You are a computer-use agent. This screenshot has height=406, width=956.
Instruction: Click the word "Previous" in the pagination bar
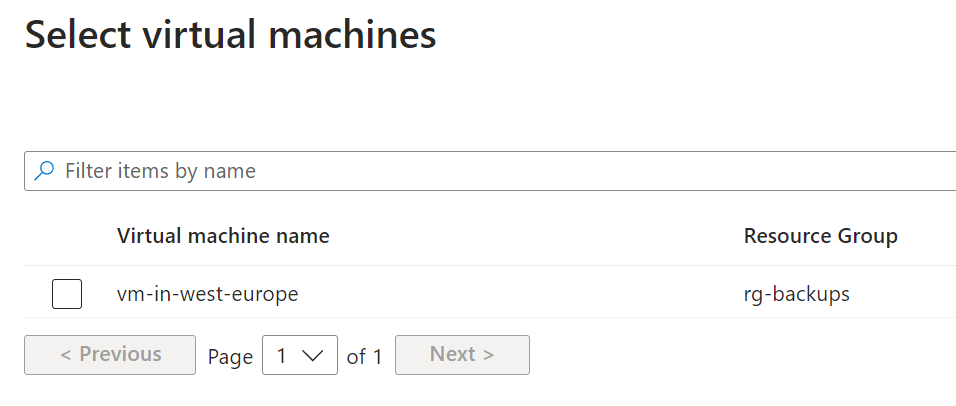[x=120, y=354]
